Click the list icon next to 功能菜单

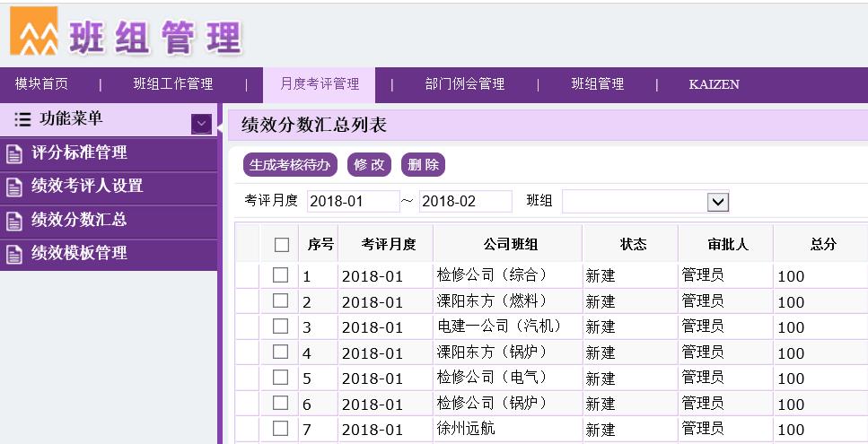(22, 119)
